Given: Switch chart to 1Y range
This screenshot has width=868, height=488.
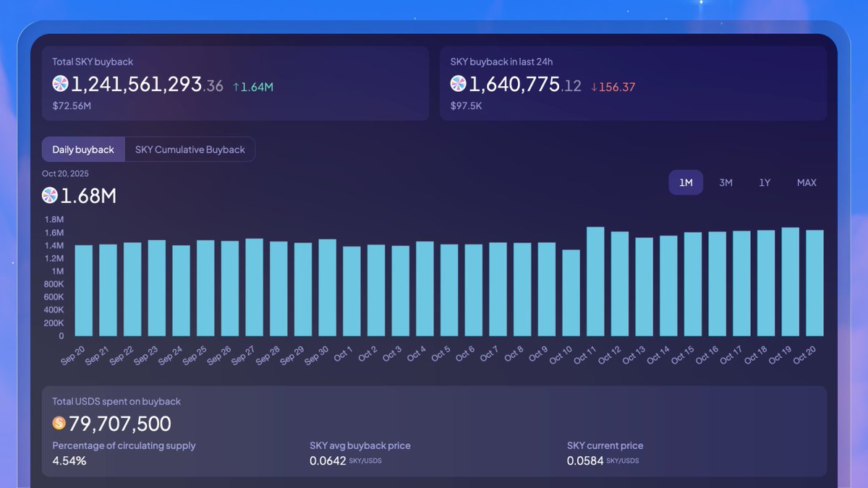Looking at the screenshot, I should pyautogui.click(x=765, y=183).
